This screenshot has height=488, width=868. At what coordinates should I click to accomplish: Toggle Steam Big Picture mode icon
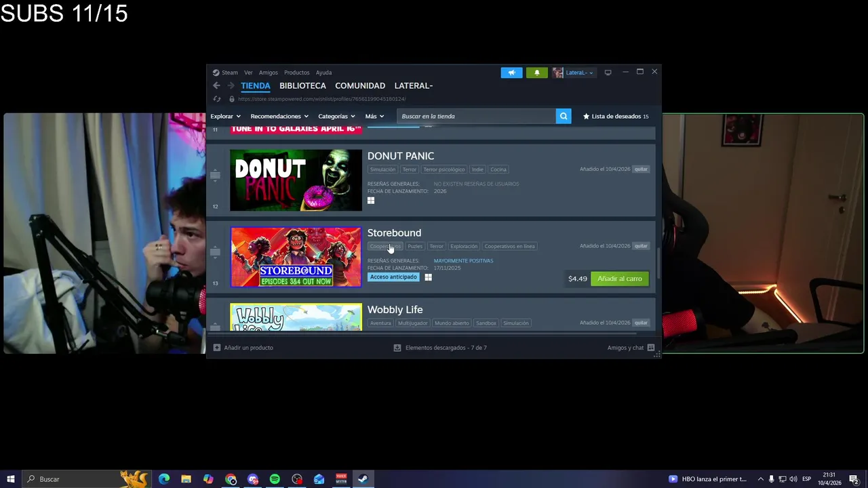click(x=608, y=73)
